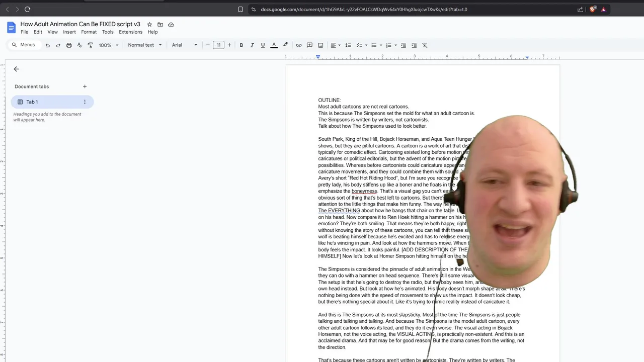Open line and paragraph spacing options

(x=348, y=45)
